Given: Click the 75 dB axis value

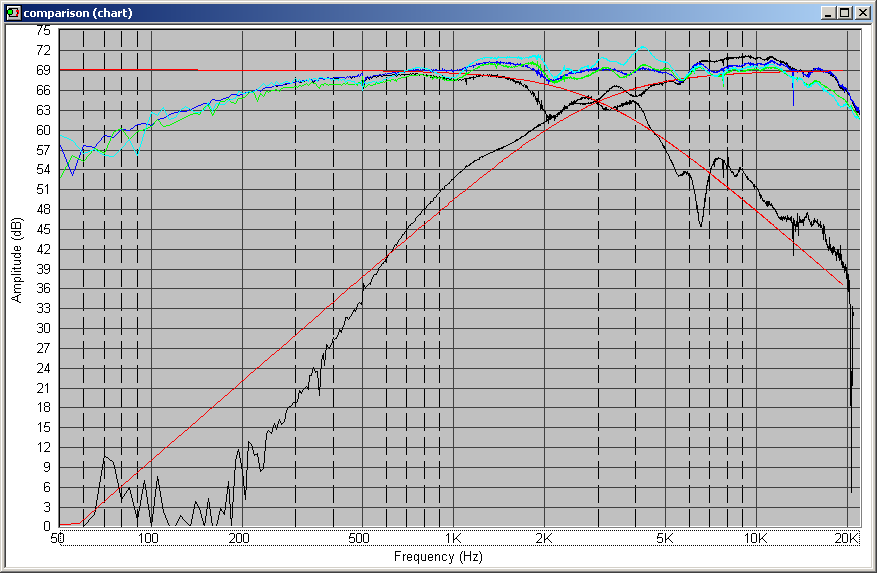Looking at the screenshot, I should pos(43,30).
